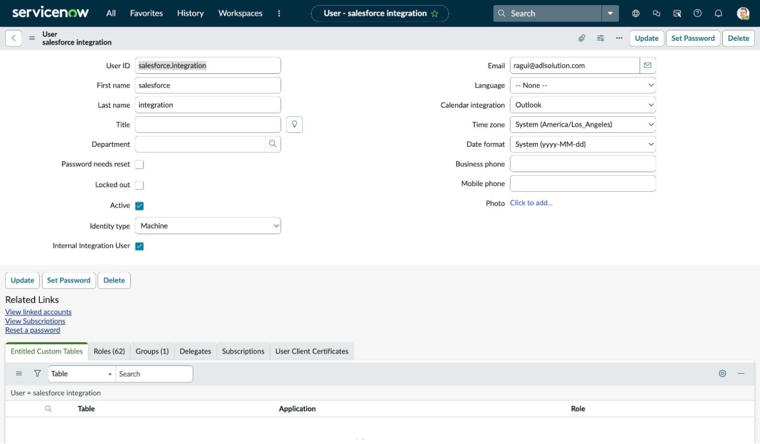The height and width of the screenshot is (444, 760).
Task: Open the Language dropdown
Action: click(583, 85)
